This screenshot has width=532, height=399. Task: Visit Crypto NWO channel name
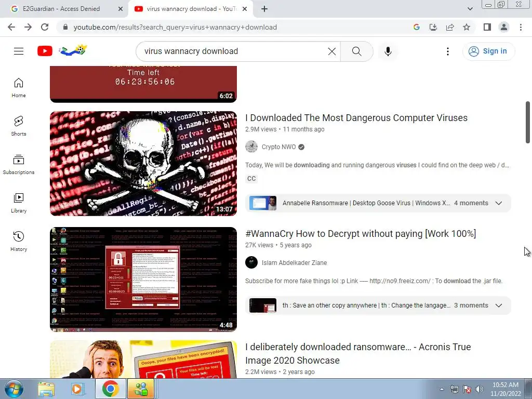click(278, 147)
